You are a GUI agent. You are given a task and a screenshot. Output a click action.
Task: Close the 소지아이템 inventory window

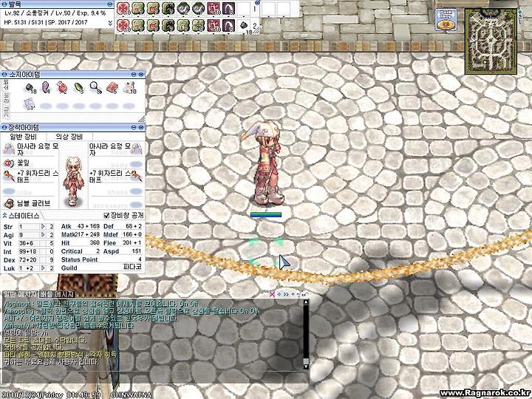click(x=141, y=74)
